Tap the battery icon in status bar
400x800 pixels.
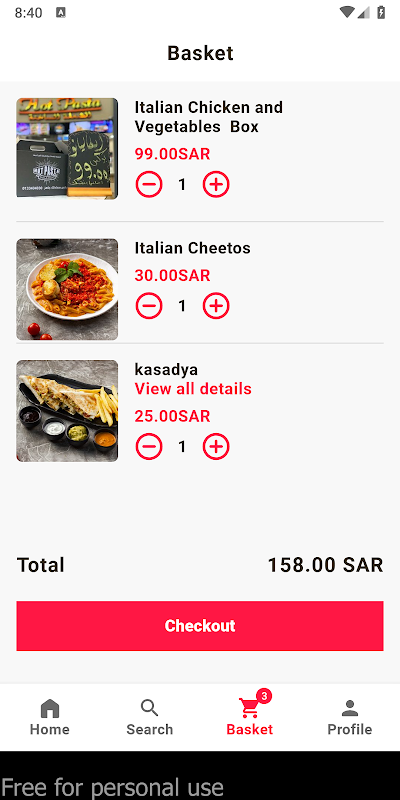tap(381, 13)
